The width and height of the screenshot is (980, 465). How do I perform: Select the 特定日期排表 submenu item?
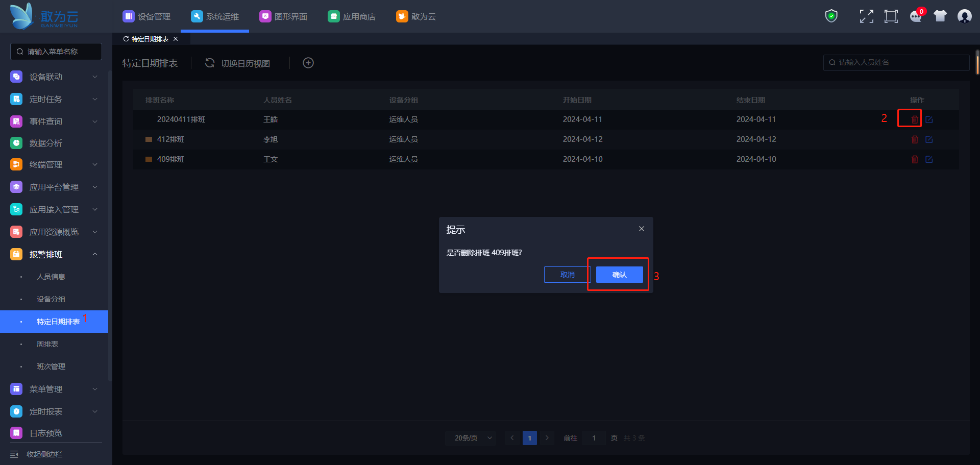tap(54, 322)
